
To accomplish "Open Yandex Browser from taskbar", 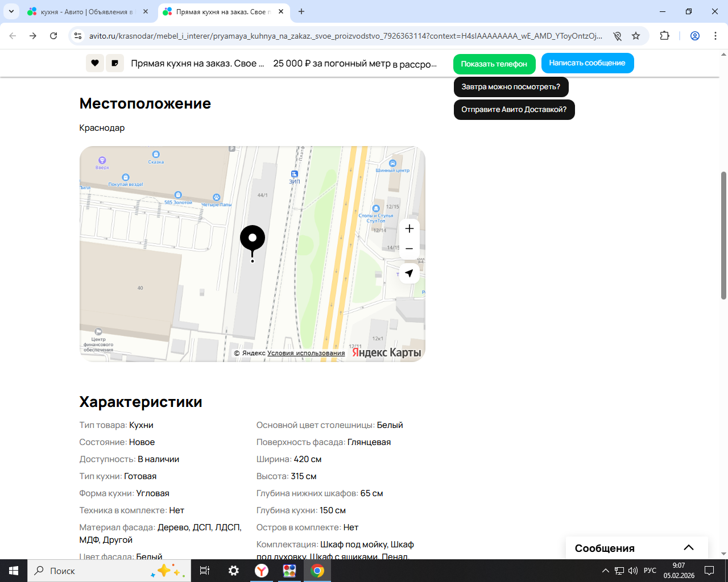I will pyautogui.click(x=262, y=571).
